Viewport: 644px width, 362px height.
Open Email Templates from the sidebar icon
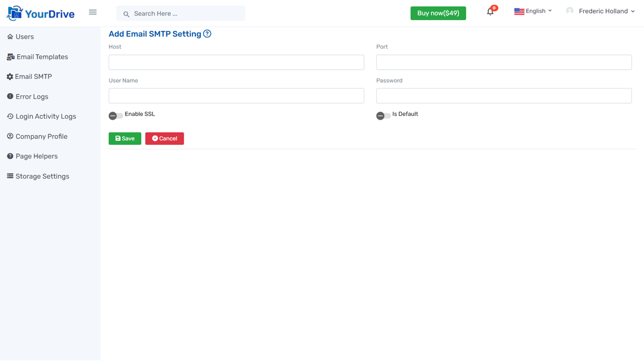point(10,56)
